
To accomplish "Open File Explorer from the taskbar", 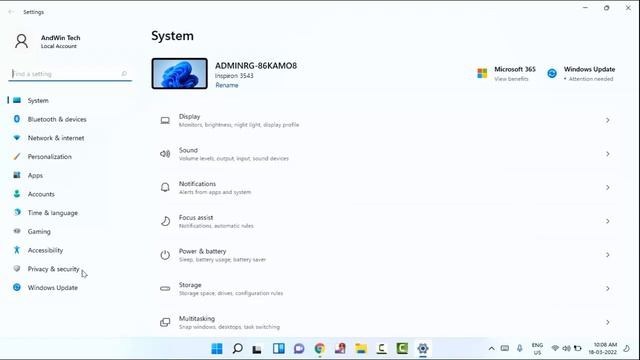I will pyautogui.click(x=361, y=349).
